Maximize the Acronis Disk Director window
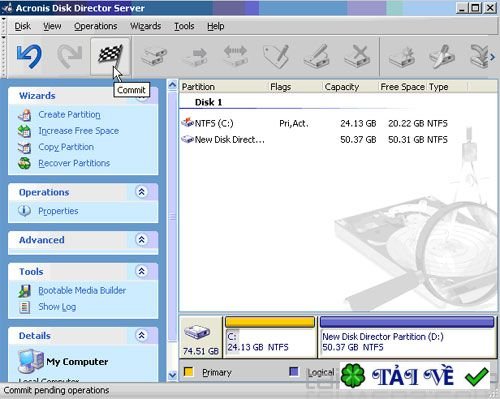This screenshot has width=500, height=399. click(476, 7)
